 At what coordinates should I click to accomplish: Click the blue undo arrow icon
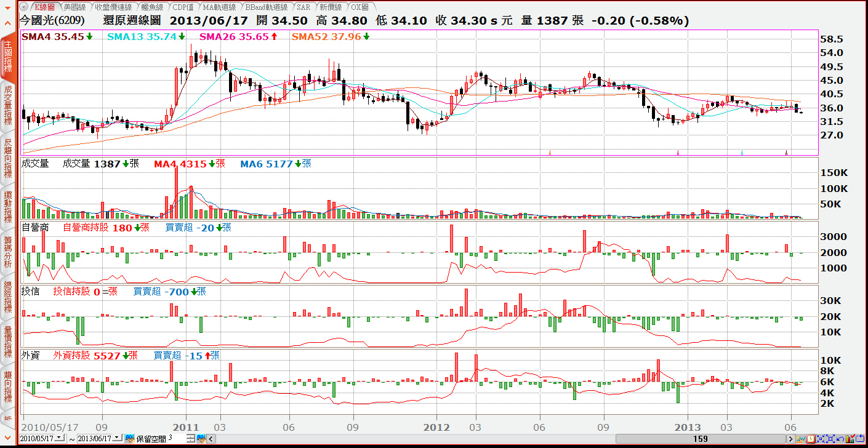[840, 439]
